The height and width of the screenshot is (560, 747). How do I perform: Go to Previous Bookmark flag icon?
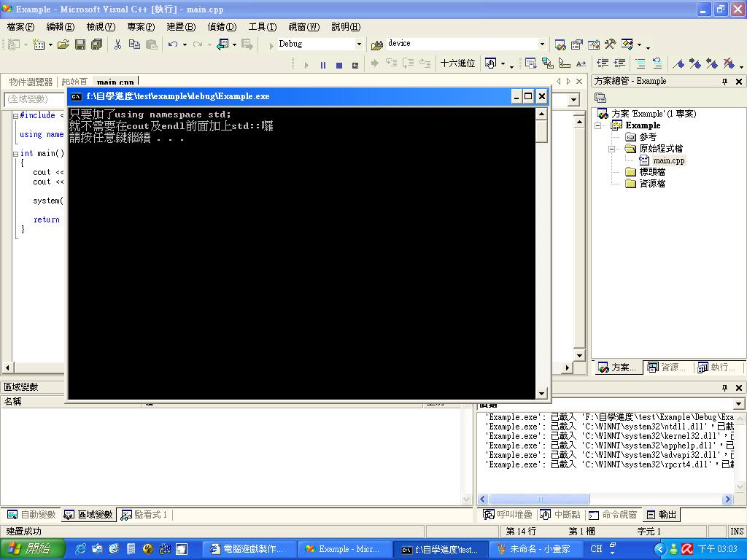click(x=712, y=63)
